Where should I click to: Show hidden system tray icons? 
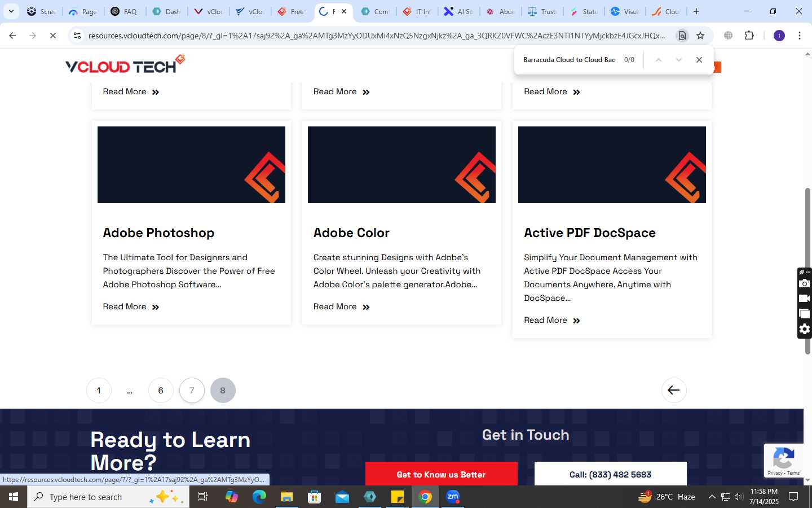pyautogui.click(x=712, y=497)
